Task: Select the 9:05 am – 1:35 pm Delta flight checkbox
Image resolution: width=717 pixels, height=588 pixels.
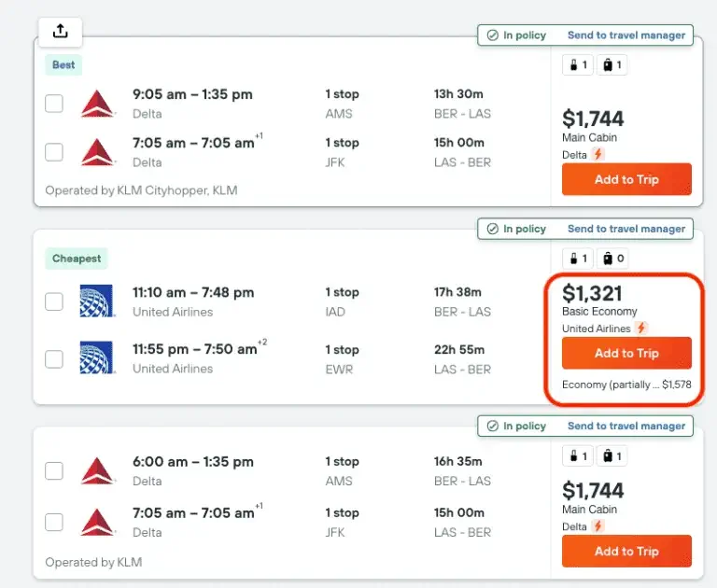Action: click(54, 104)
